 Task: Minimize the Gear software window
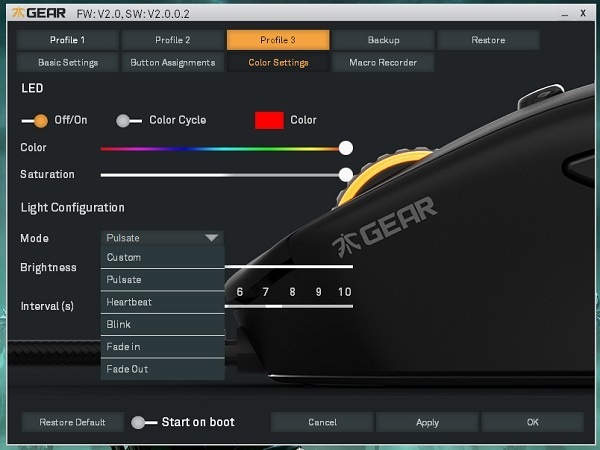[565, 15]
